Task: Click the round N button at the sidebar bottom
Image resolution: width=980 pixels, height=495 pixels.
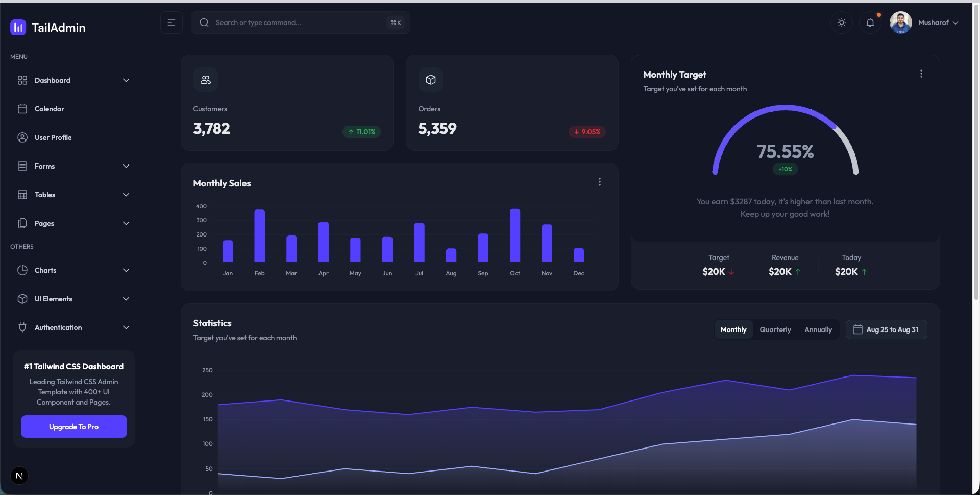Action: pos(19,476)
